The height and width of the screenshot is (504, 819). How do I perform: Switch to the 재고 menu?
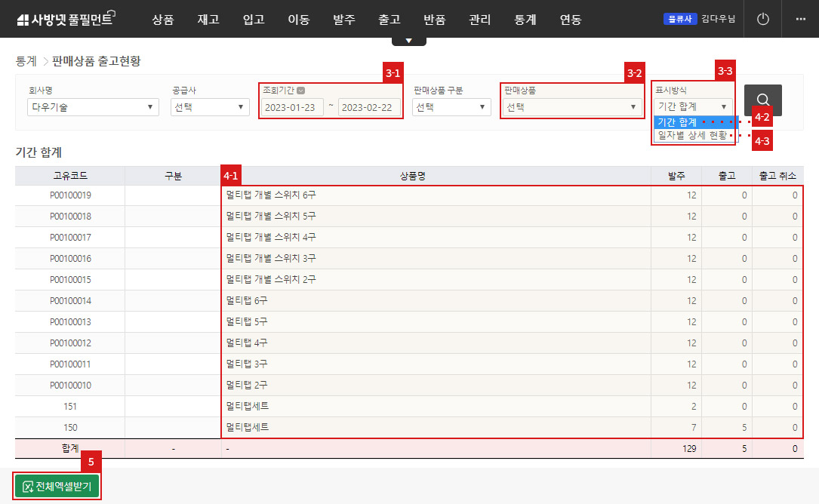tap(208, 20)
